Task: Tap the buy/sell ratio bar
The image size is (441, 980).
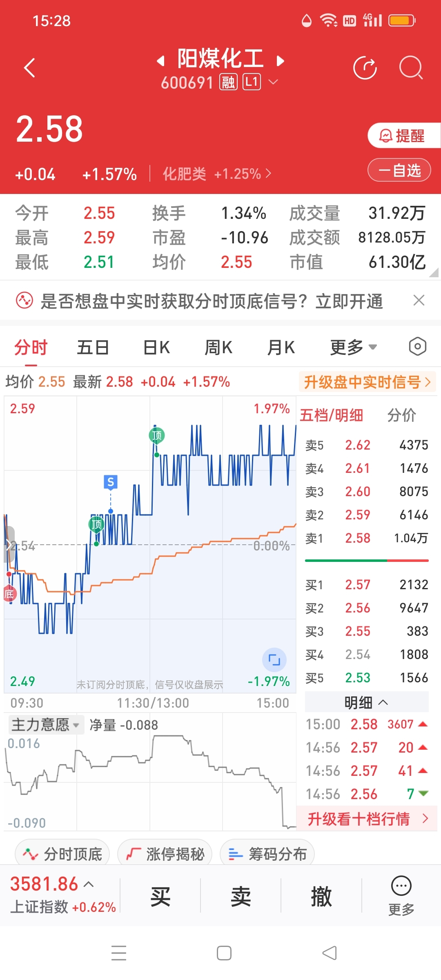Action: (367, 561)
